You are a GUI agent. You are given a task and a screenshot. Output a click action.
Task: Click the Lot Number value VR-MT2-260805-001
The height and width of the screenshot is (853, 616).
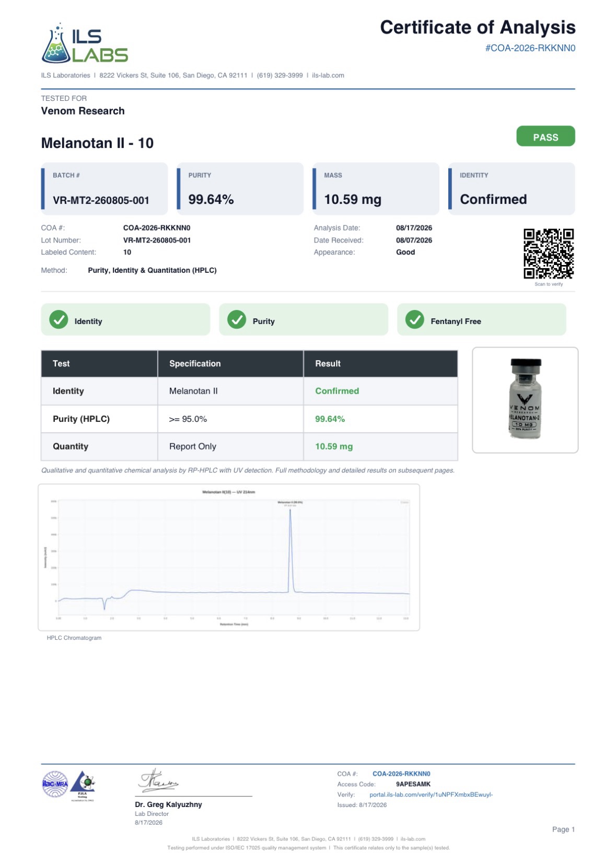click(x=157, y=240)
